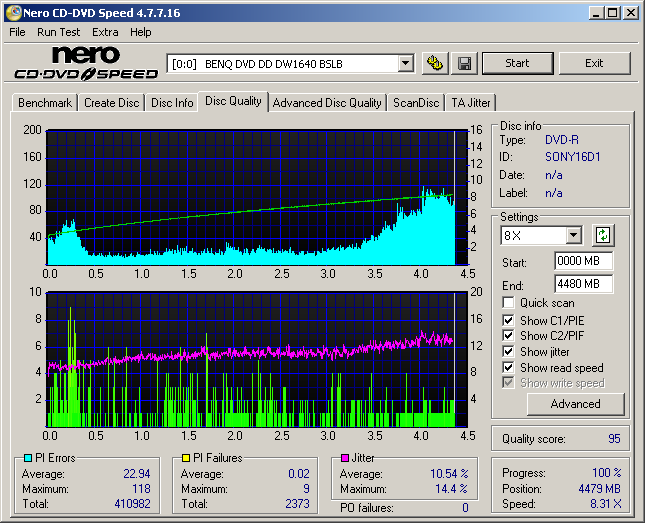The width and height of the screenshot is (645, 523).
Task: Disable Show read speed checkbox
Action: [509, 368]
